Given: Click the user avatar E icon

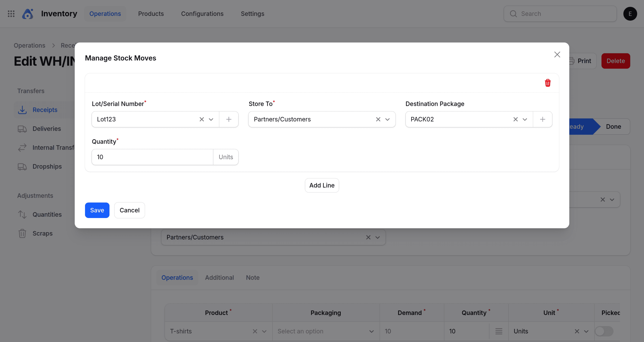Looking at the screenshot, I should (x=630, y=14).
